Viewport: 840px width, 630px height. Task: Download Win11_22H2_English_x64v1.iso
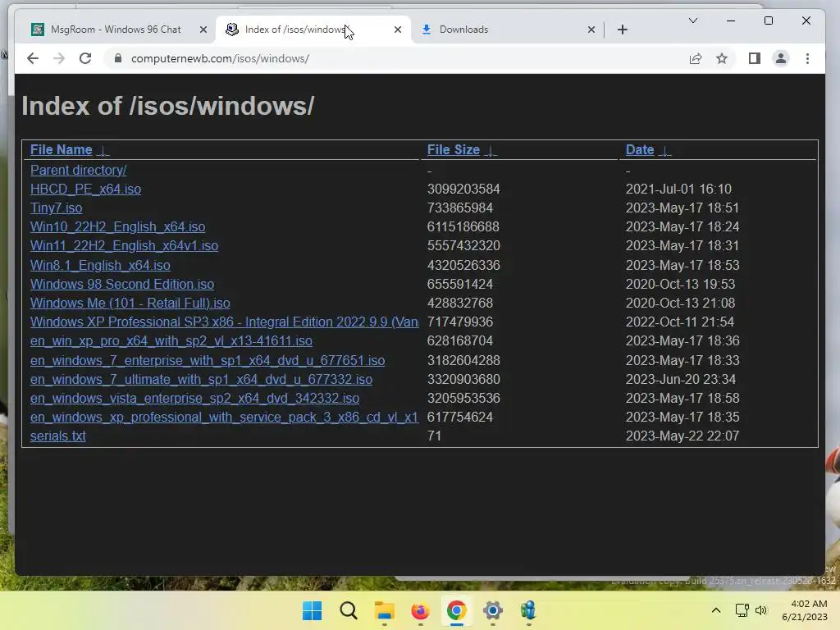[x=125, y=245]
